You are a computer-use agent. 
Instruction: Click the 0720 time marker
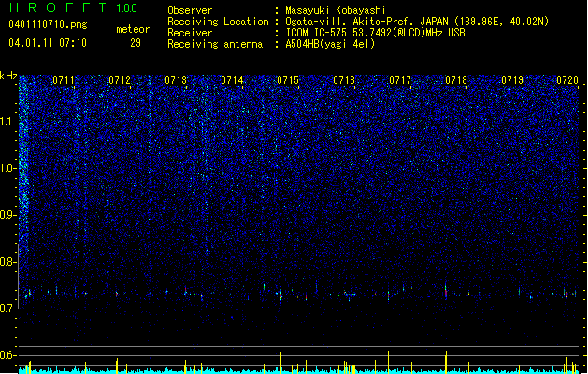(x=567, y=80)
